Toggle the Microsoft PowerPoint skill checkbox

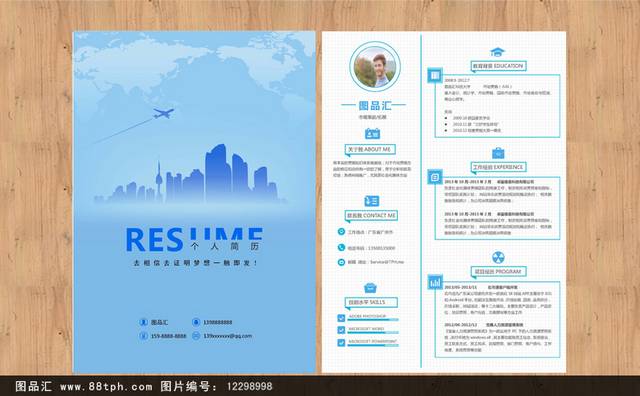[341, 343]
